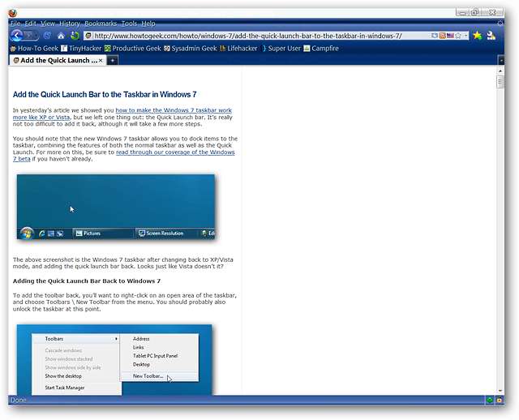Viewport: 519px width, 420px height.
Task: Click the Firefox logo in title bar
Action: (13, 13)
